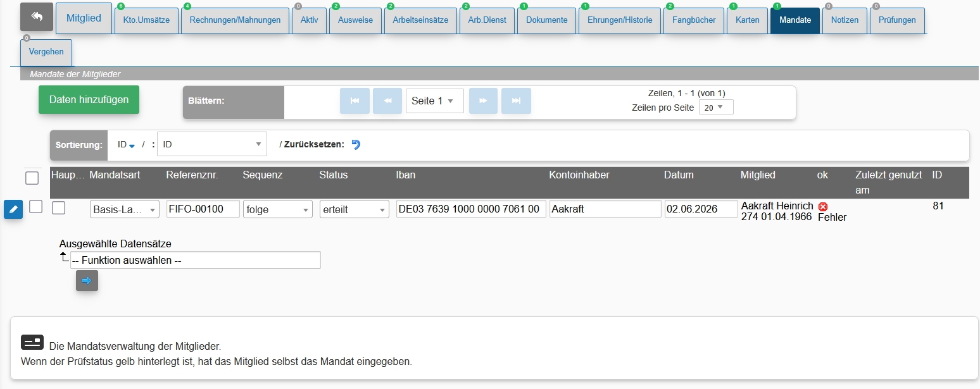Open the Status erteilt dropdown
Viewport: 980px width, 389px height.
(355, 209)
